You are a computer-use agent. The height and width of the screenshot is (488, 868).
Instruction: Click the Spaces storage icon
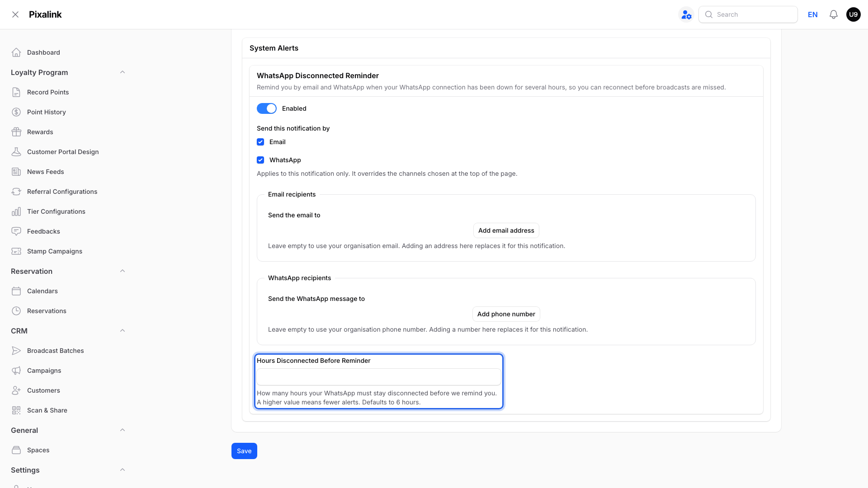[16, 450]
